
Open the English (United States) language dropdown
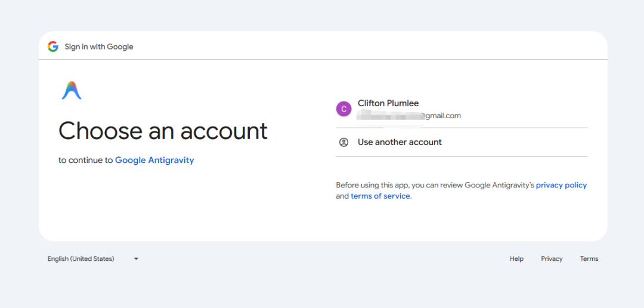pos(81,259)
